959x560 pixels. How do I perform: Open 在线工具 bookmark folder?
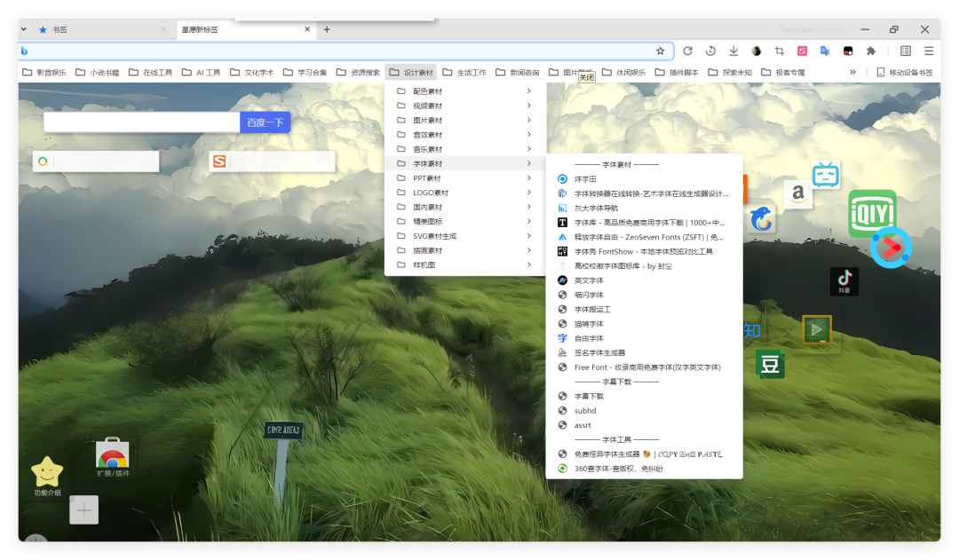pos(150,72)
